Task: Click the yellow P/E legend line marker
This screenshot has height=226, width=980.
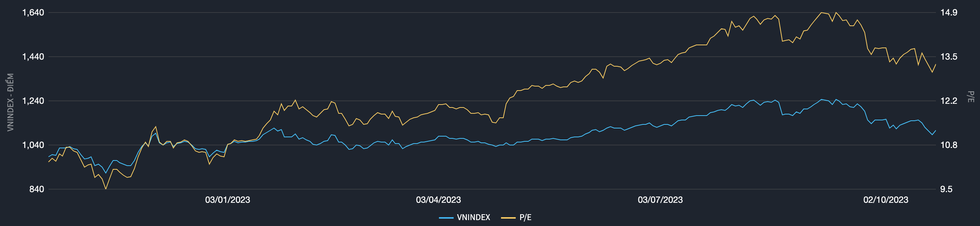Action: [508, 218]
